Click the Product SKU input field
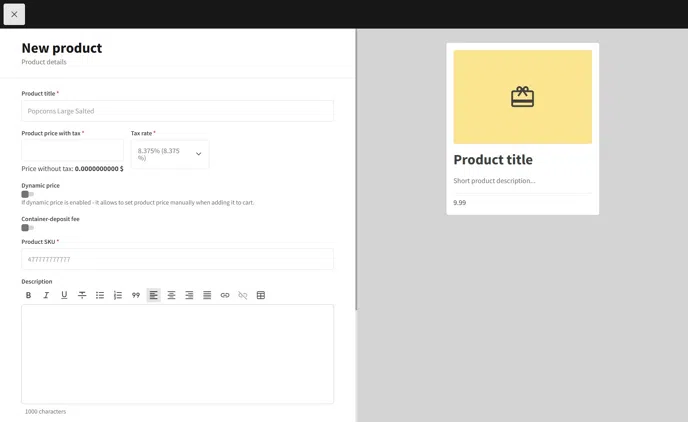 [x=177, y=259]
